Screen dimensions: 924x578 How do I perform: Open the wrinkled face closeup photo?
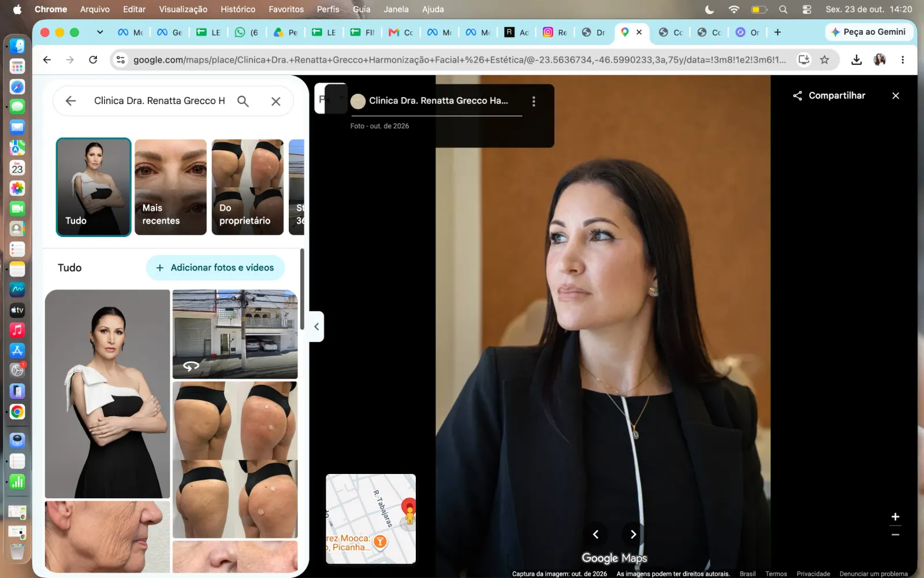107,536
